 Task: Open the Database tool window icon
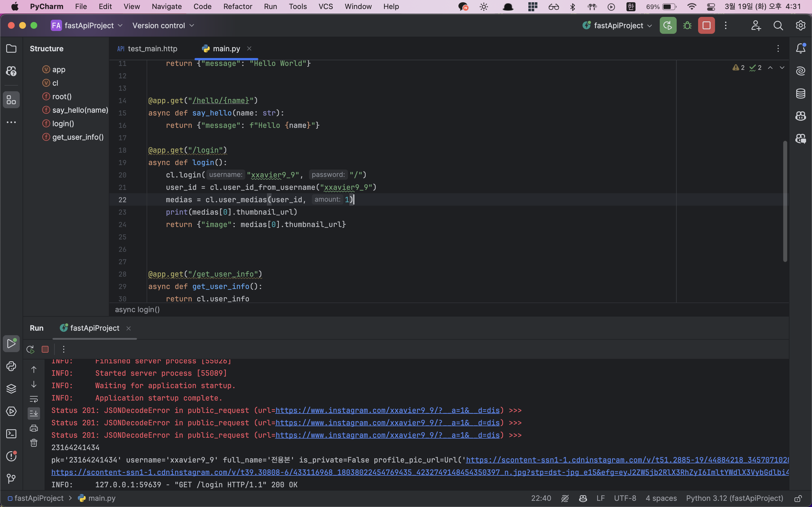pyautogui.click(x=801, y=94)
